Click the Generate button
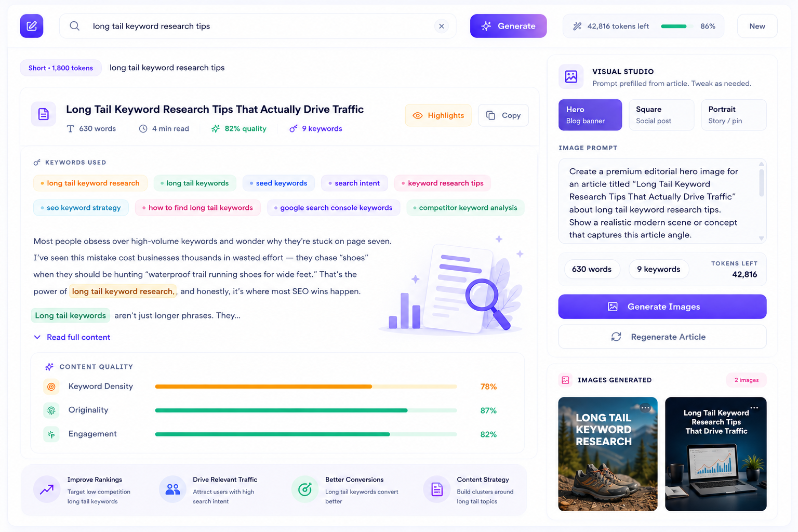This screenshot has width=798, height=532. click(508, 26)
